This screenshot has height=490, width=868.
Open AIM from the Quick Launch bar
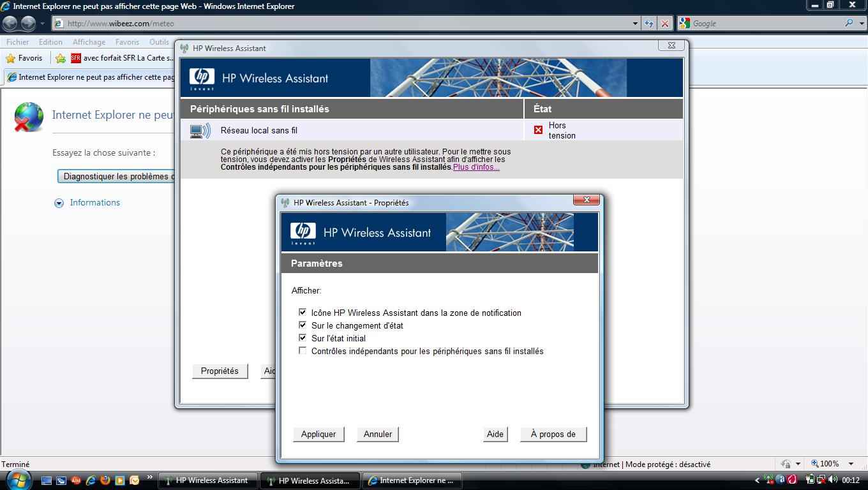click(76, 480)
